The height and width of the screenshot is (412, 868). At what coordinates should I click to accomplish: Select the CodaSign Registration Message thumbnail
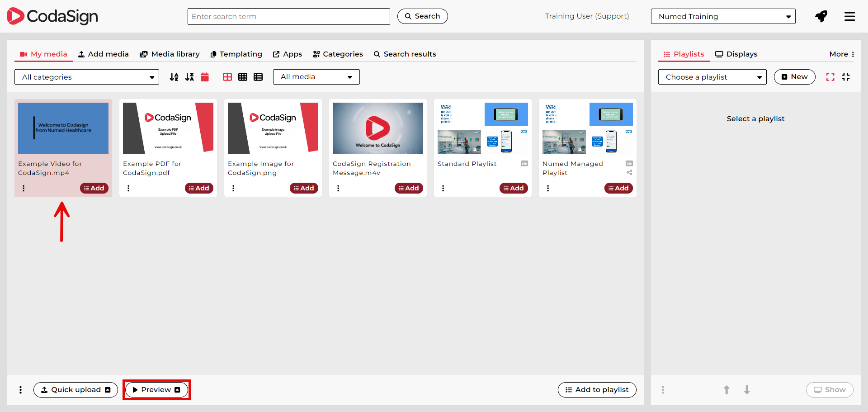(x=378, y=128)
